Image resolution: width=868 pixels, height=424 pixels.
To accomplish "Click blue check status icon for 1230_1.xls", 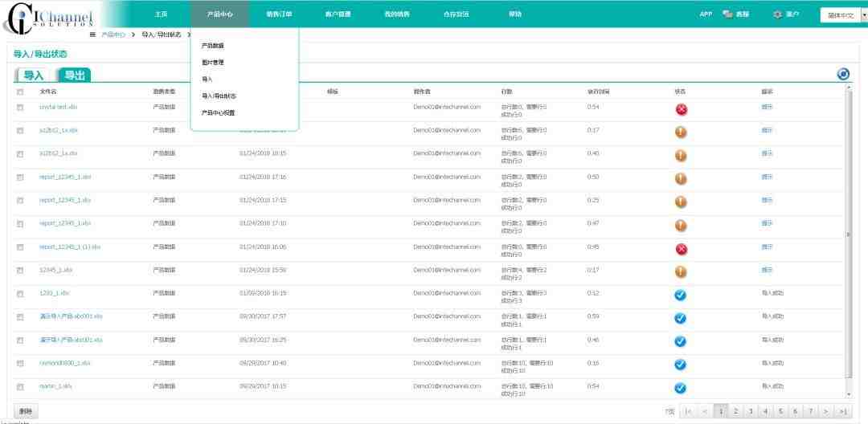I will [x=681, y=296].
